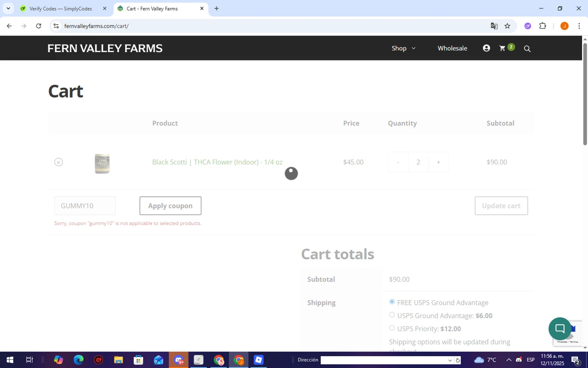
Task: Click the taskbar Dirección text field
Action: click(384, 360)
